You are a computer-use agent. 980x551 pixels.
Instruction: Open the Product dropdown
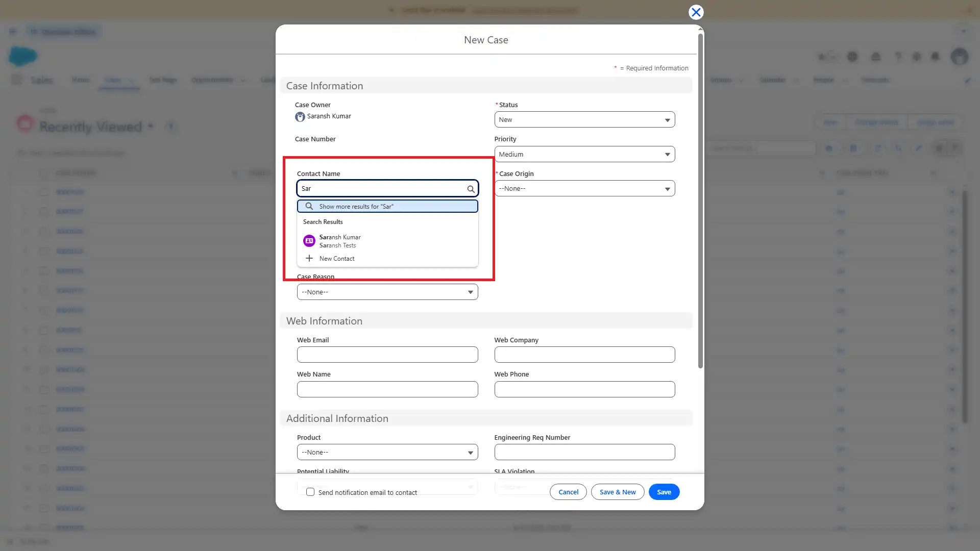(387, 453)
